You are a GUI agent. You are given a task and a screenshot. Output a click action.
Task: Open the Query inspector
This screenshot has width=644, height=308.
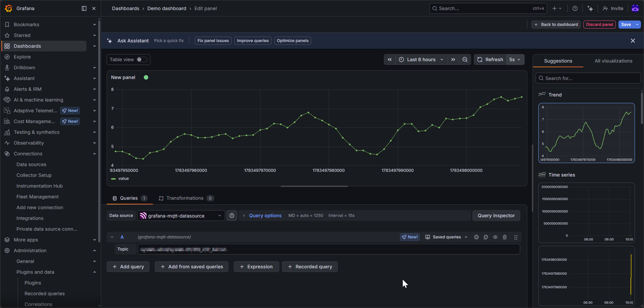click(x=496, y=216)
